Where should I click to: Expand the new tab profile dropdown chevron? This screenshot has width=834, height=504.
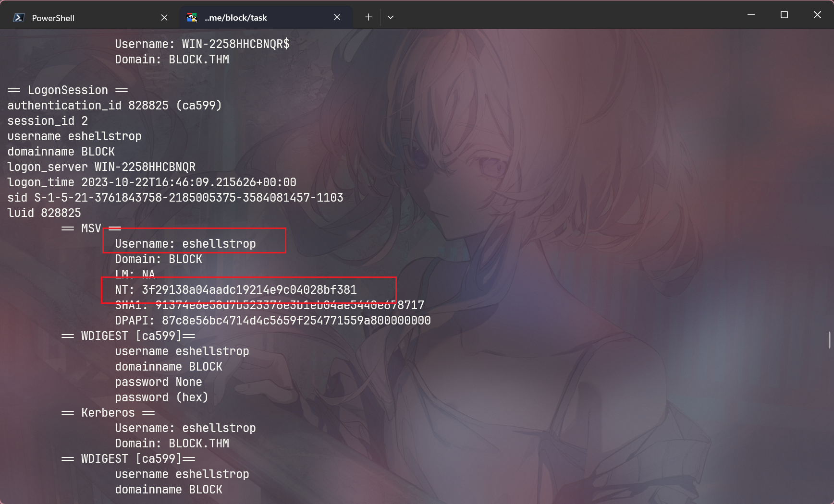click(x=391, y=17)
